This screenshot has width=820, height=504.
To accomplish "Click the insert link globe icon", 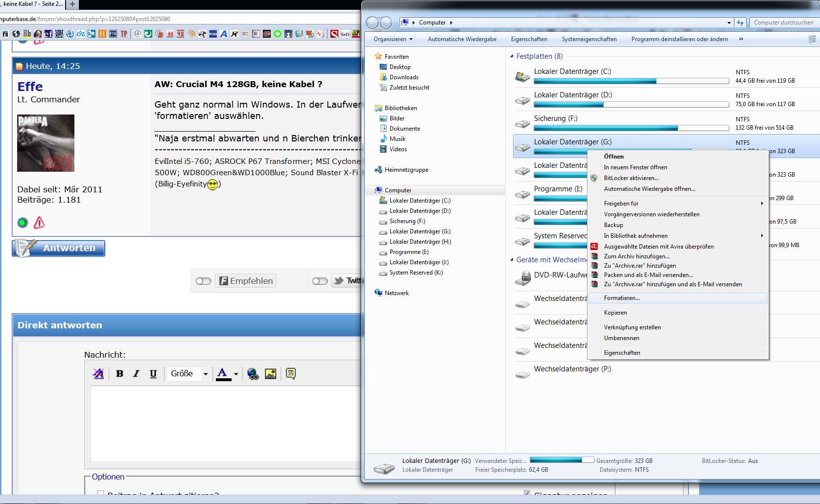I will [253, 374].
